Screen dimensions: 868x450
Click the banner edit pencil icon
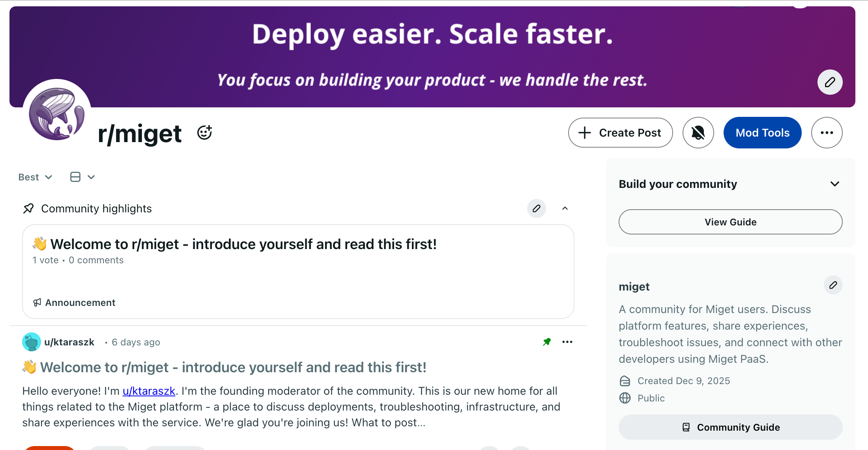pyautogui.click(x=830, y=82)
